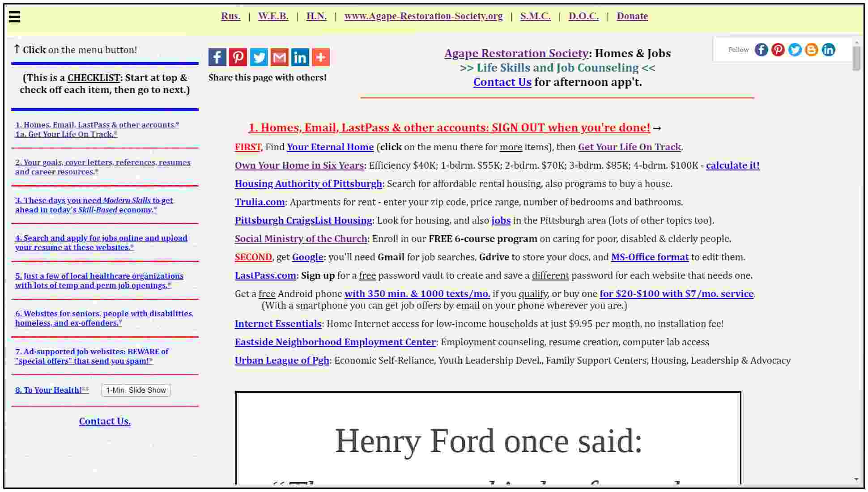
Task: Open the S.M.C. top menu link
Action: 535,16
